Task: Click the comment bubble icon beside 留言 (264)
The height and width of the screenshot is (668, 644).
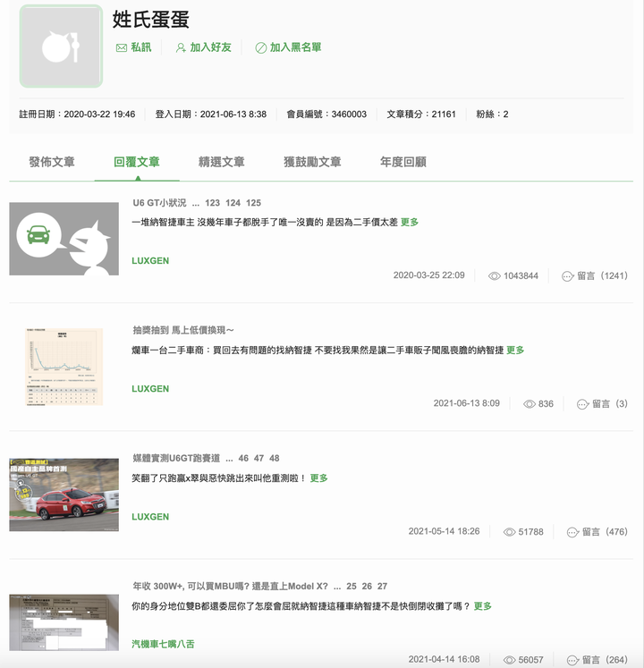Action: pos(572,661)
